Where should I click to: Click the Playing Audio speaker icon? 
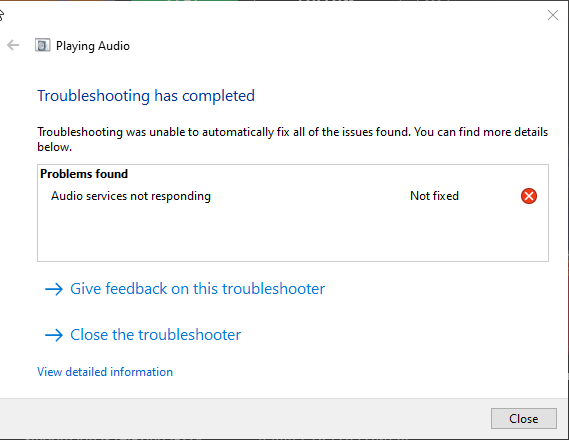[x=42, y=45]
